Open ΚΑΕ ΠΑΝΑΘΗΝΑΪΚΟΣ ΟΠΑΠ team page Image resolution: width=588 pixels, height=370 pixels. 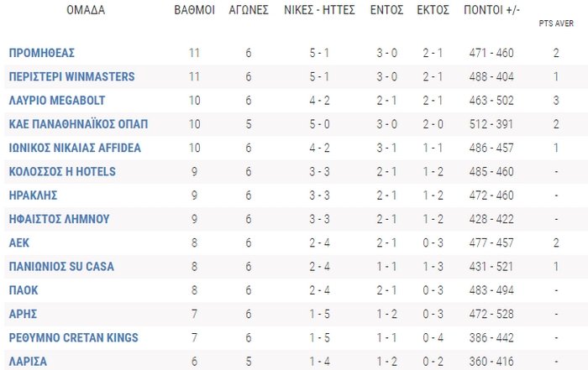point(78,124)
